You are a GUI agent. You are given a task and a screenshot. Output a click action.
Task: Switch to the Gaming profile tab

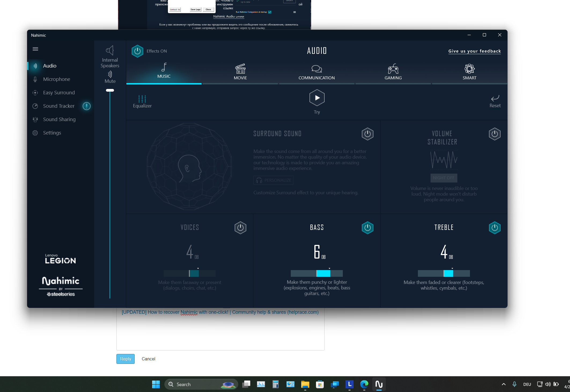[393, 72]
